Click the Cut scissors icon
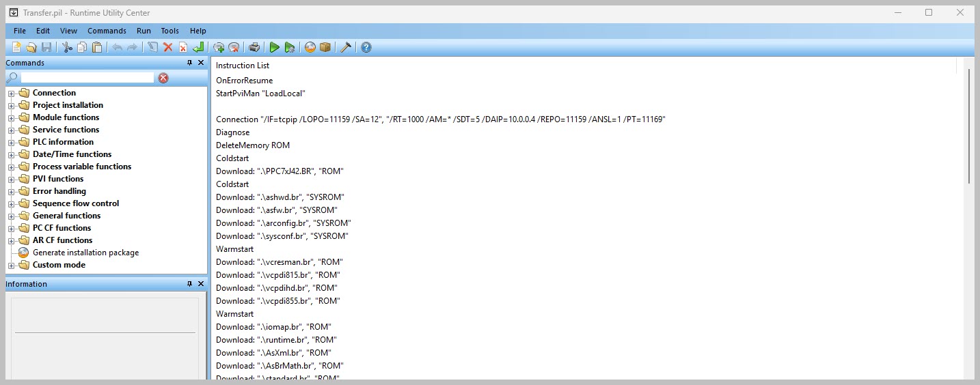Image resolution: width=980 pixels, height=385 pixels. 67,47
